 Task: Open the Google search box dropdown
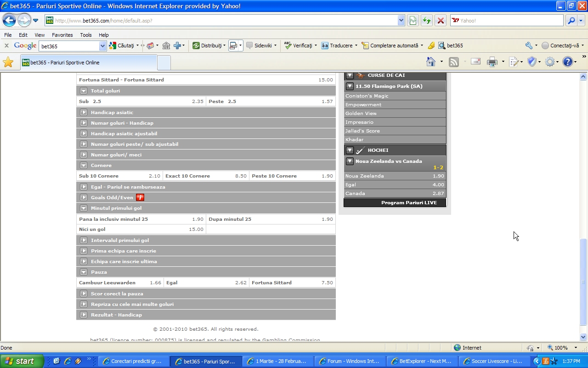pos(103,46)
